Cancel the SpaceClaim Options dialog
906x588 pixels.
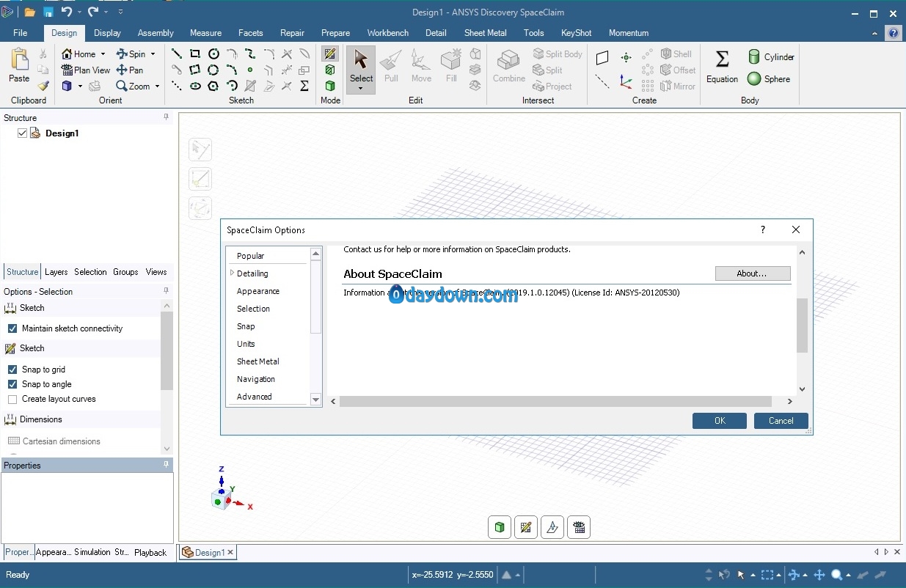tap(781, 421)
